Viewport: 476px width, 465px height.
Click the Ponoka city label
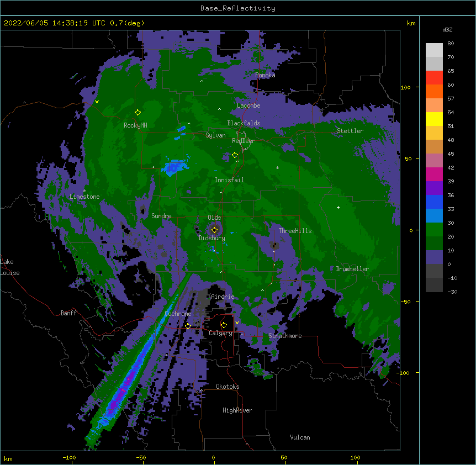pos(265,75)
